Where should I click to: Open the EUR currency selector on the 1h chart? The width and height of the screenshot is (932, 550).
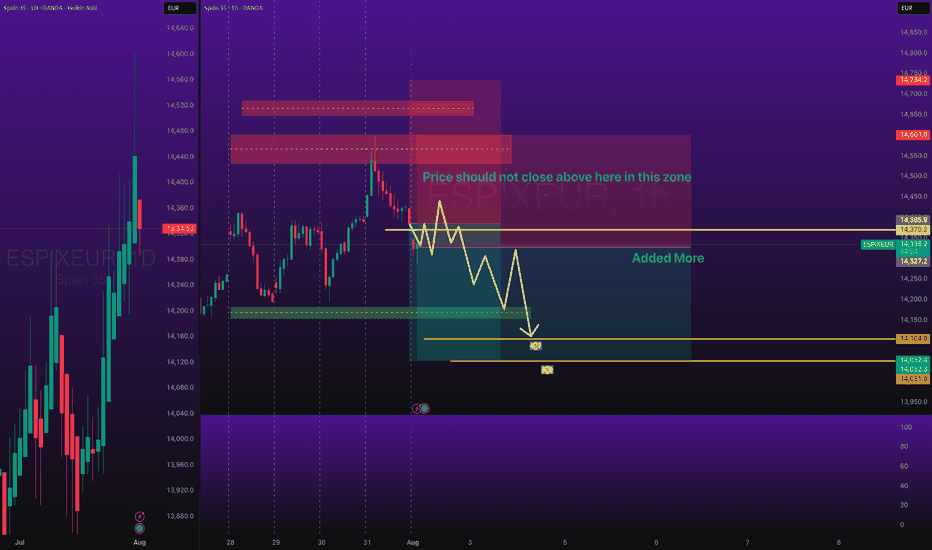pos(912,8)
